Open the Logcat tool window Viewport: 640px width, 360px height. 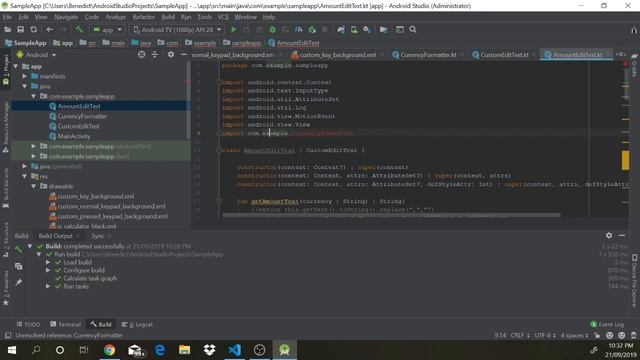point(138,324)
